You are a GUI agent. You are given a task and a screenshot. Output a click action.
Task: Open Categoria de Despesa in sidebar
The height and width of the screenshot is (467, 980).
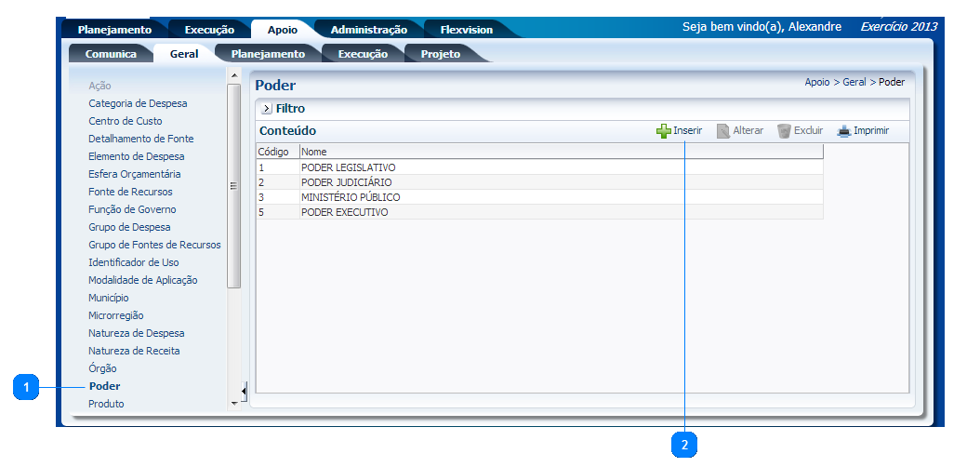(x=138, y=103)
